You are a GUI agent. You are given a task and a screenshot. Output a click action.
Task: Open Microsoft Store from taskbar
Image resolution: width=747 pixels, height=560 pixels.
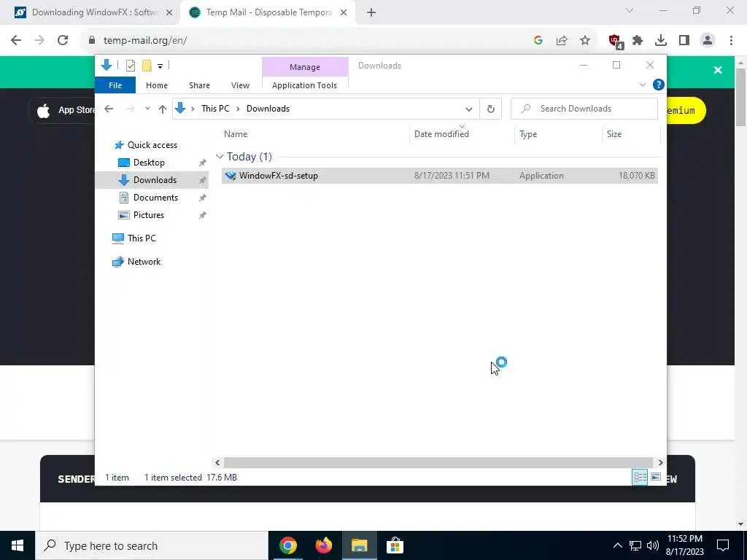(x=395, y=545)
